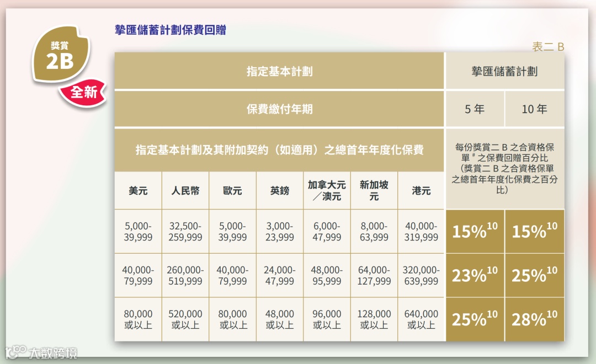Click the 歐元 40,000-79,999 cell

pyautogui.click(x=233, y=275)
